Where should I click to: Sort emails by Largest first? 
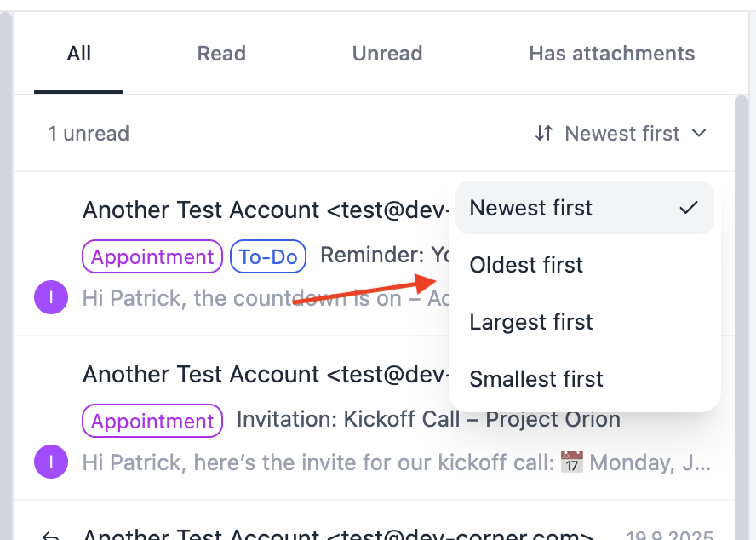[531, 322]
